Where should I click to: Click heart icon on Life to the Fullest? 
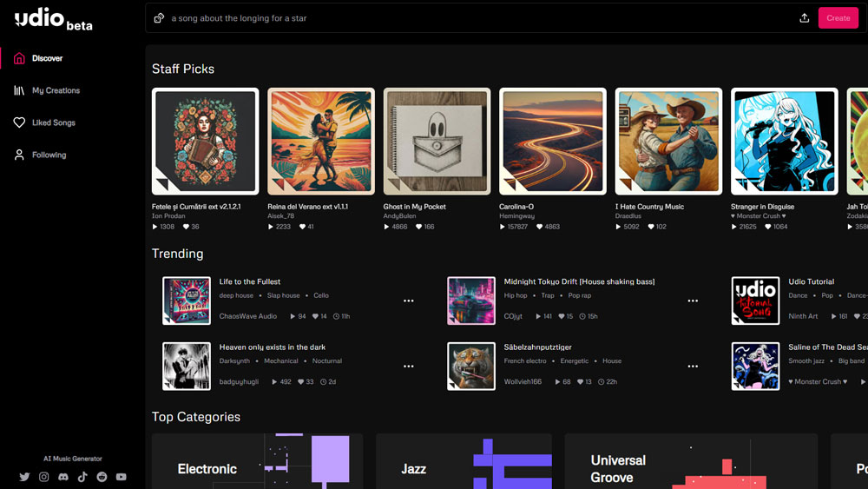coord(316,316)
